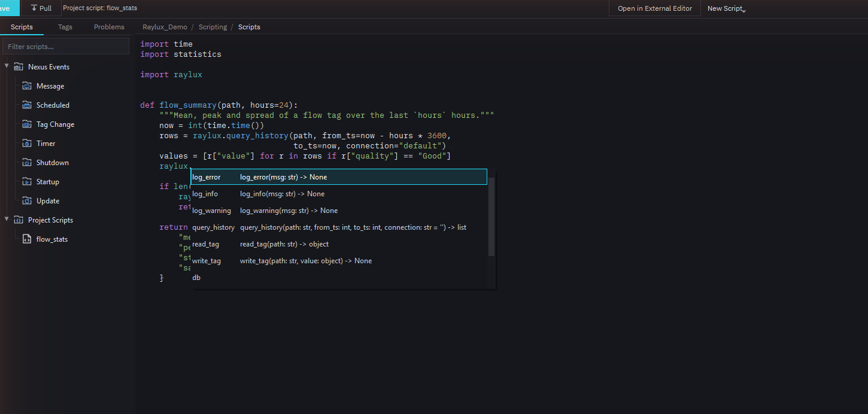Click the Startup event icon
Image resolution: width=868 pixels, height=414 pixels.
[x=26, y=182]
